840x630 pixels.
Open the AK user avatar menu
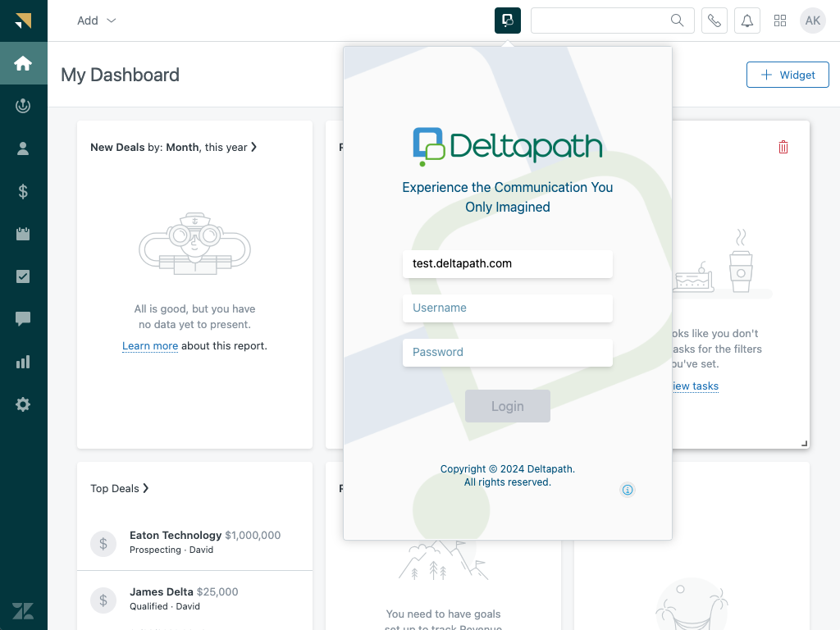click(812, 21)
